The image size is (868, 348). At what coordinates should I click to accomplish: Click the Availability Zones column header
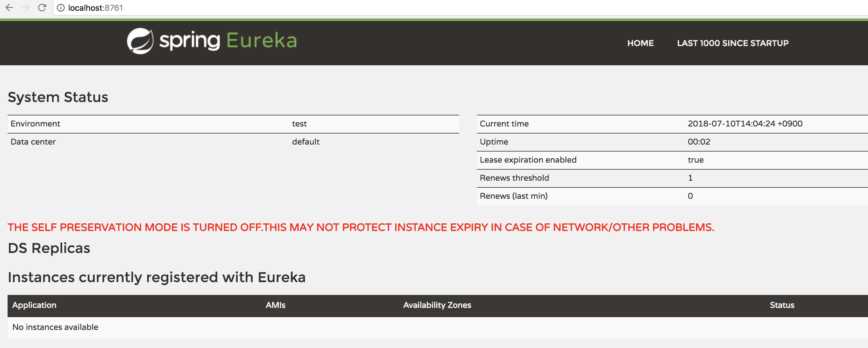437,305
